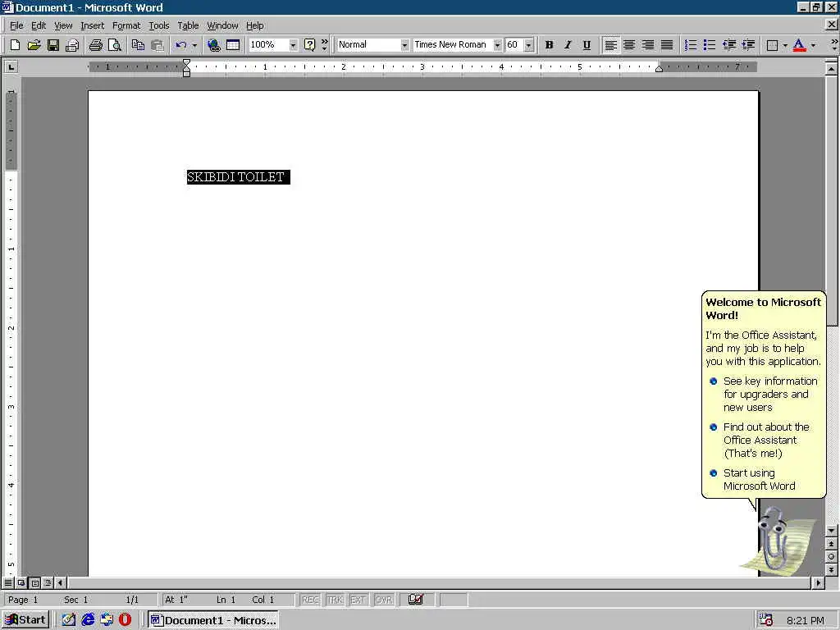Click the ruler tab stop selector
Viewport: 840px width, 630px height.
11,67
